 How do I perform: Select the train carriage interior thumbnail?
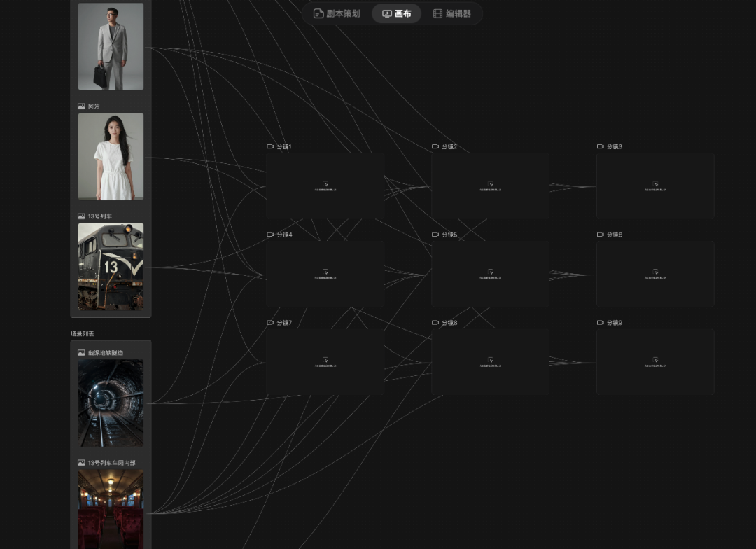click(x=111, y=509)
